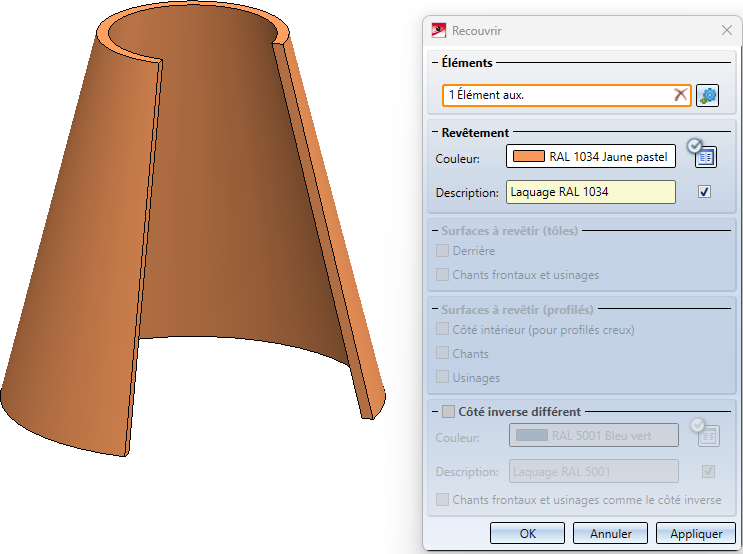Clear the selected element with red X
The height and width of the screenshot is (554, 743).
(x=680, y=95)
